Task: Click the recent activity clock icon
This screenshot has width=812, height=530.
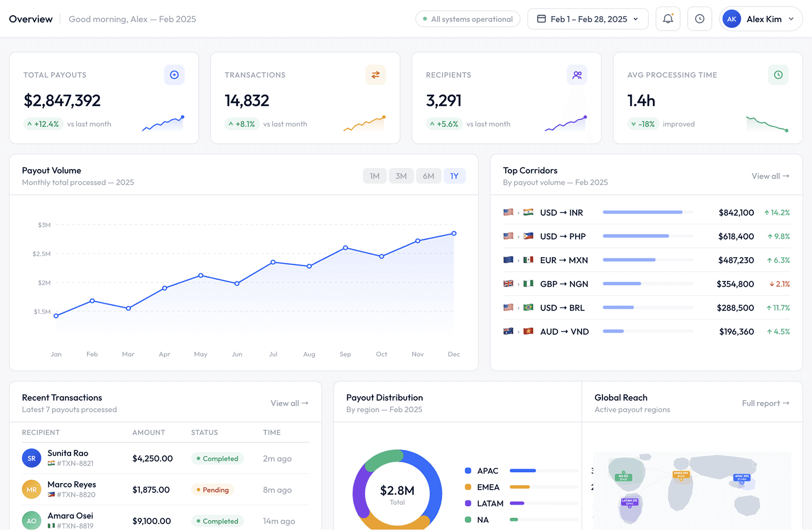Action: pos(699,18)
